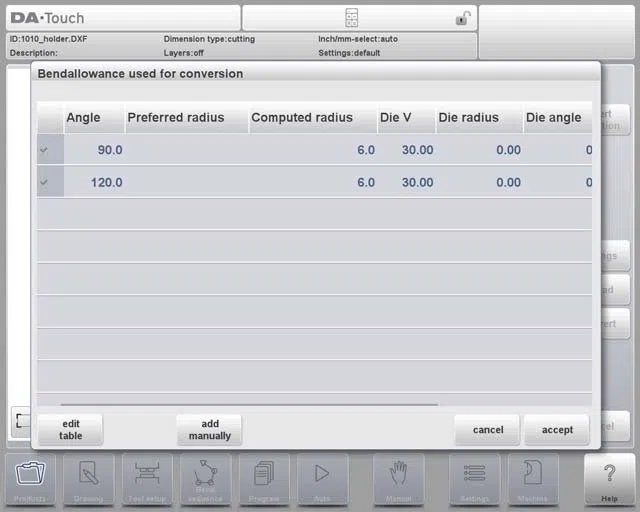Open the Tool setup icon
This screenshot has height=512, width=640.
point(147,479)
